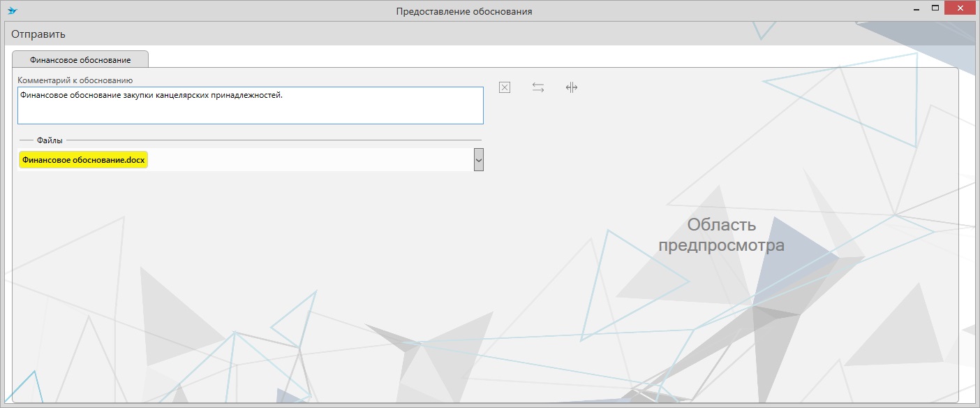Screen dimensions: 980x408
Task: Click the Комментарий к обоснованию label
Action: point(75,80)
